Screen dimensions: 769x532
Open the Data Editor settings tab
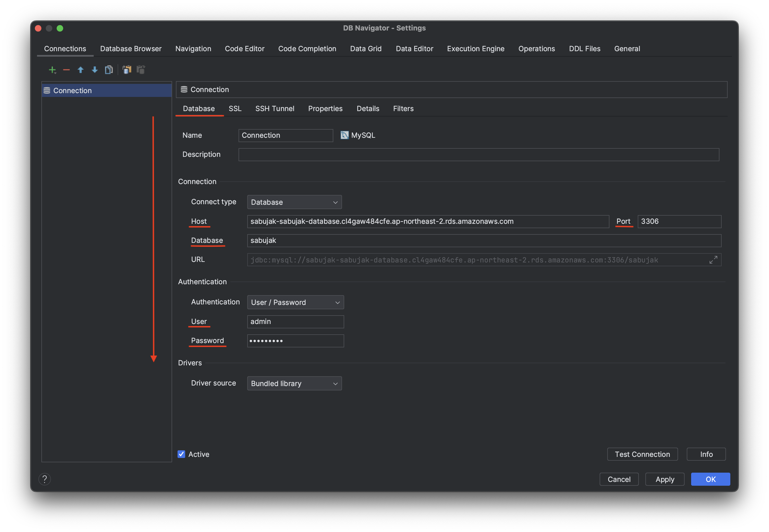pyautogui.click(x=414, y=49)
